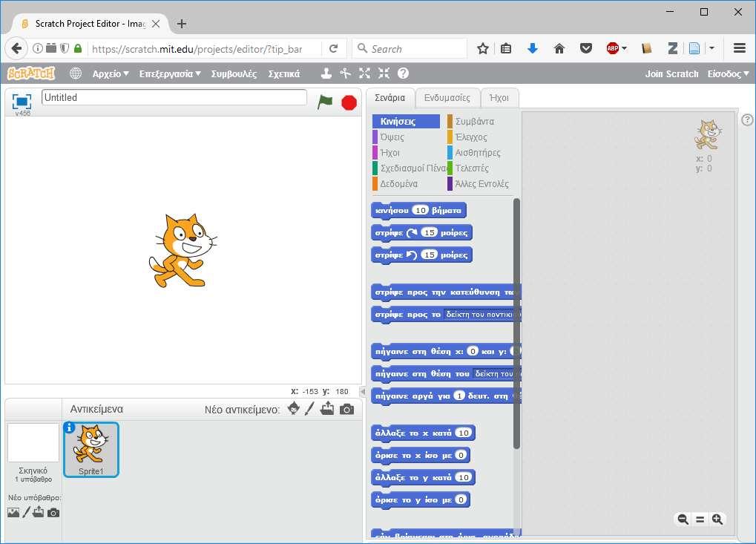
Task: Select the duplicate stamp tool
Action: click(326, 73)
